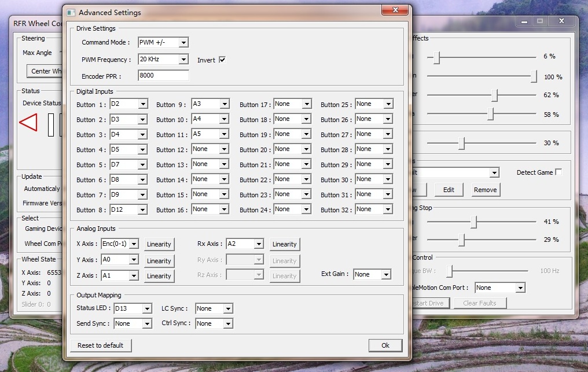Close the Advanced Settings dialog
This screenshot has height=372, width=588.
pos(396,10)
